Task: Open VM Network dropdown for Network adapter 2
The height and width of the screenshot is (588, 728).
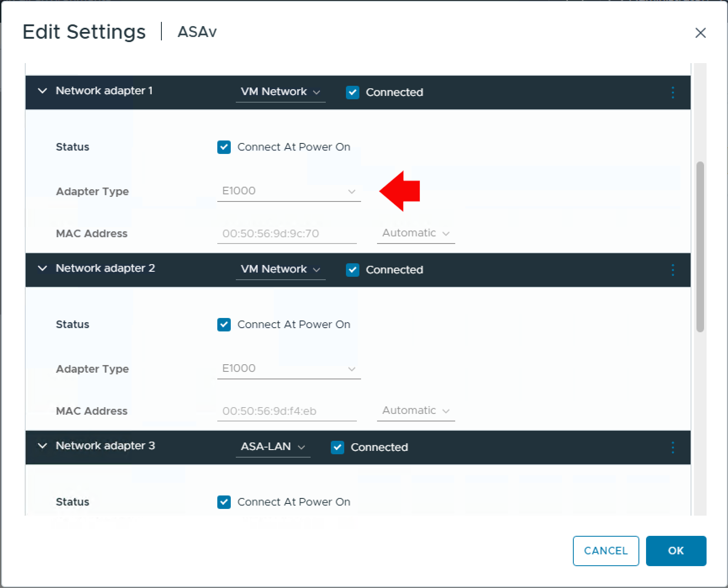Action: [x=280, y=270]
